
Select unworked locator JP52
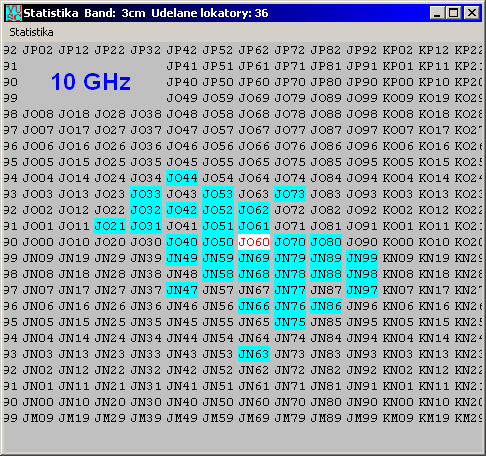218,50
